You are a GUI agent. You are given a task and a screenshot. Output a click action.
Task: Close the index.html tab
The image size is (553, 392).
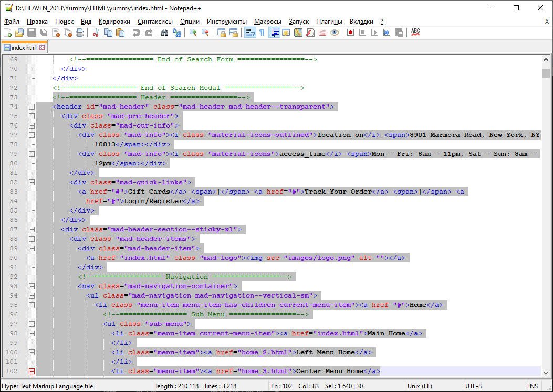point(42,47)
